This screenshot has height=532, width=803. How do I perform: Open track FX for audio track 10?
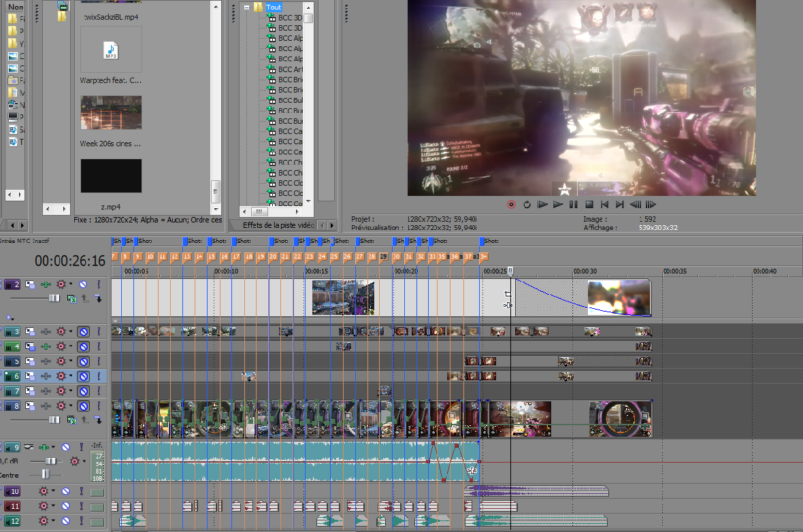(44, 491)
